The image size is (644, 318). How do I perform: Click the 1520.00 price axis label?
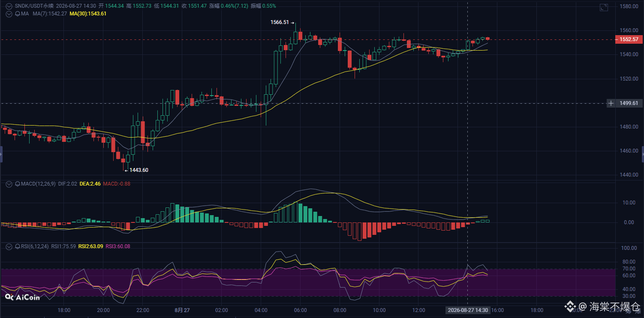click(x=629, y=79)
